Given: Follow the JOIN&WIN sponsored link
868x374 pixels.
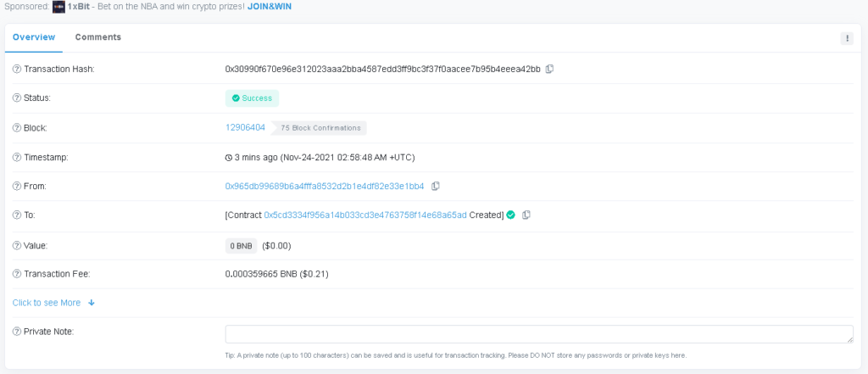Looking at the screenshot, I should point(269,7).
